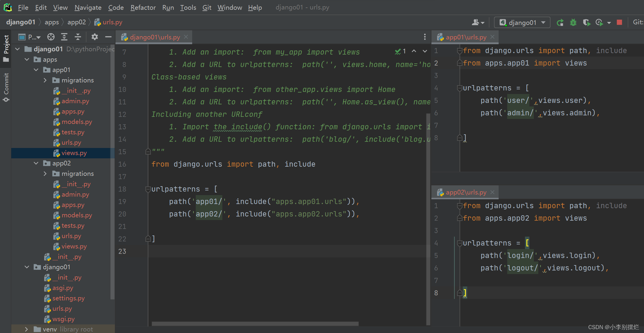This screenshot has width=644, height=333.
Task: Select wsgi.py in project tree
Action: 63,319
